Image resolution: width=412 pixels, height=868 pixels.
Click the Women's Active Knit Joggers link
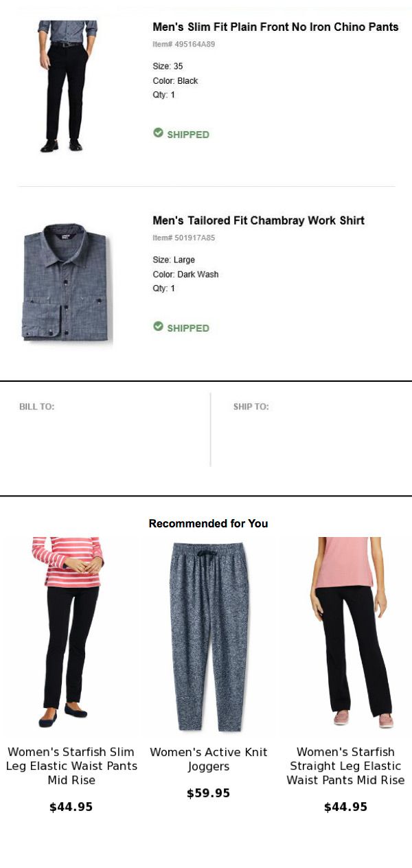[209, 759]
